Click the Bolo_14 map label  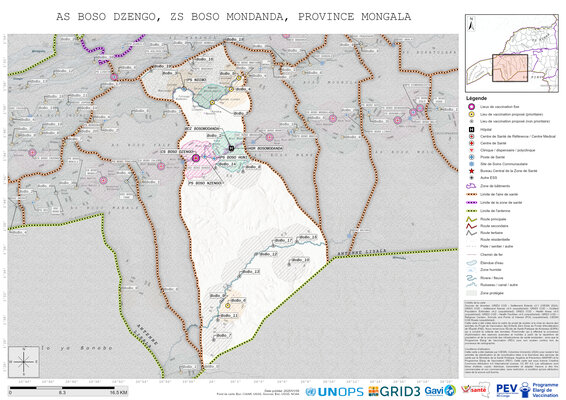pos(227,164)
